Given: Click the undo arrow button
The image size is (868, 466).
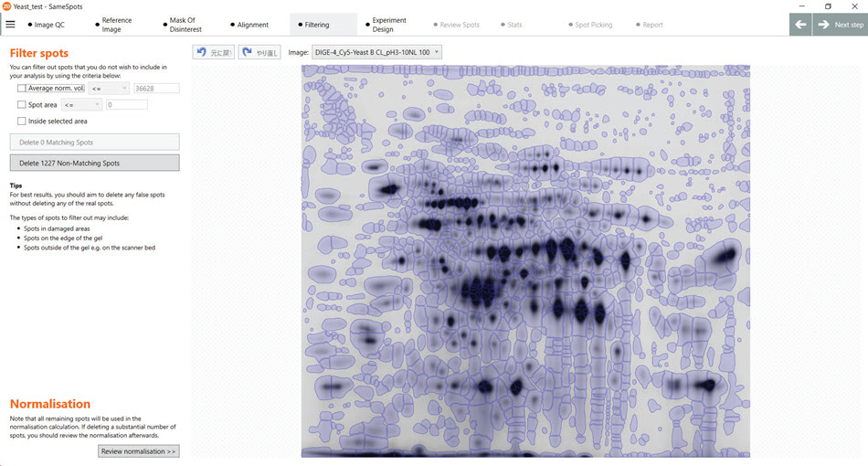Looking at the screenshot, I should 213,52.
